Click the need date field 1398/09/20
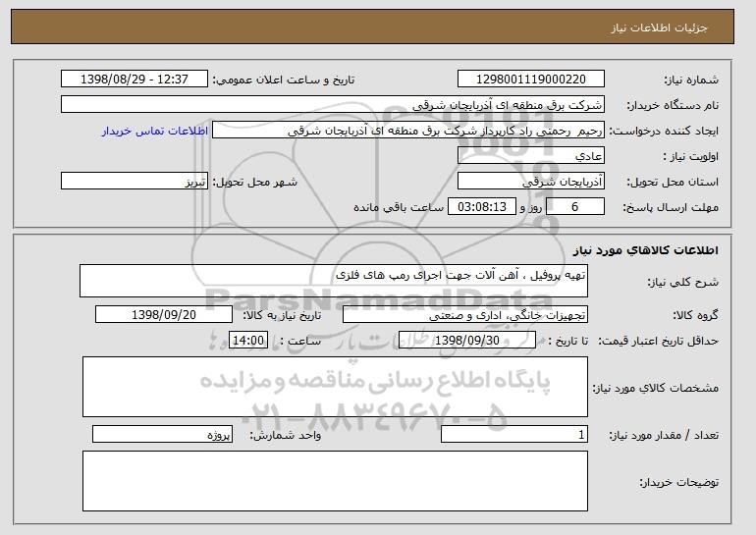The width and height of the screenshot is (756, 535). [x=164, y=315]
